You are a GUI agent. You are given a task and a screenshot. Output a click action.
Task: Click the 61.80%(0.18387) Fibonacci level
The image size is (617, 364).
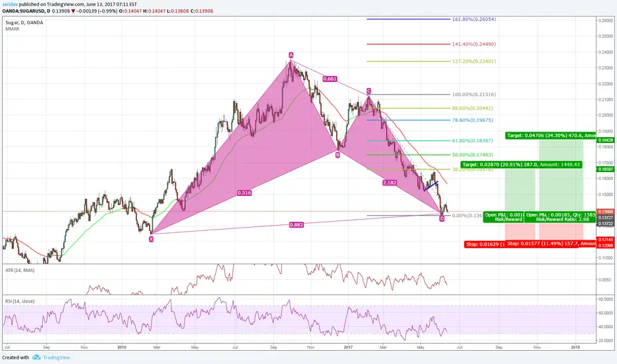click(472, 140)
